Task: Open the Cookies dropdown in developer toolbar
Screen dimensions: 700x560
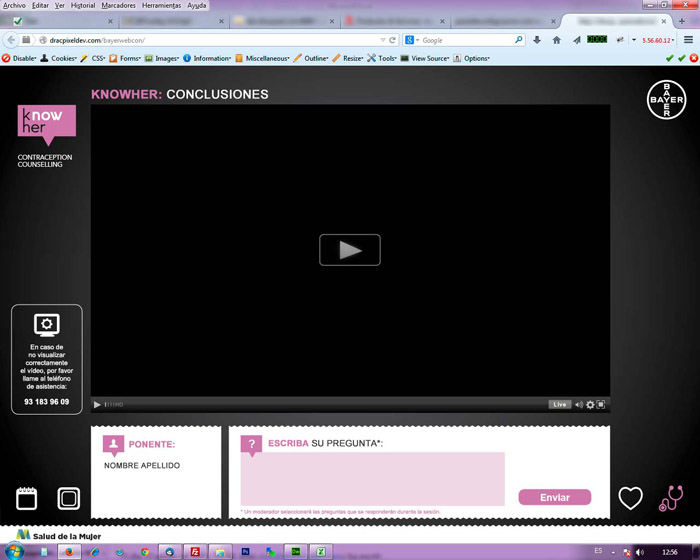Action: 59,58
